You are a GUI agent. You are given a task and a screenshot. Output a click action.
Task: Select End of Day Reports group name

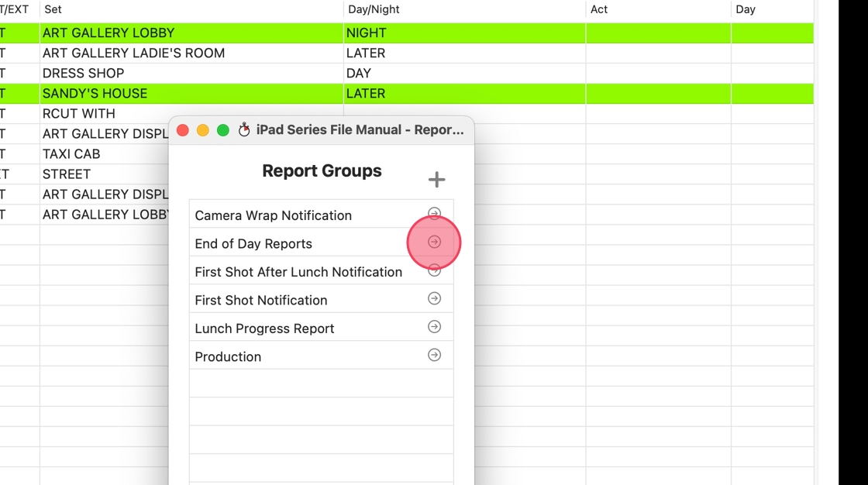pos(253,243)
